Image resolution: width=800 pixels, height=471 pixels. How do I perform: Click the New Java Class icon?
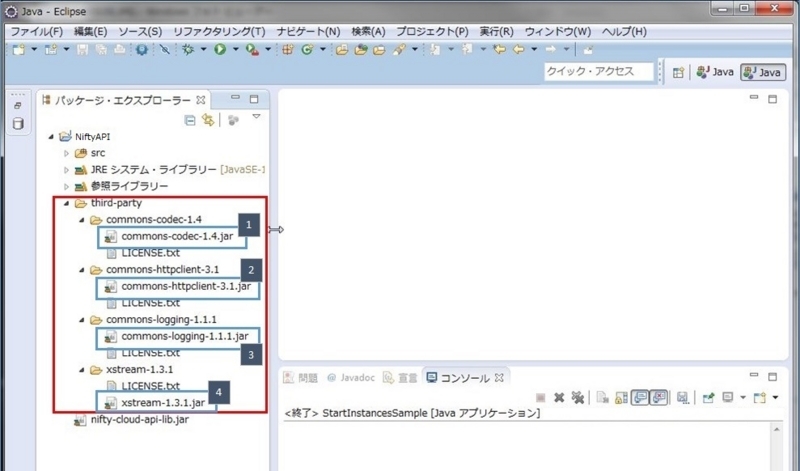point(307,49)
